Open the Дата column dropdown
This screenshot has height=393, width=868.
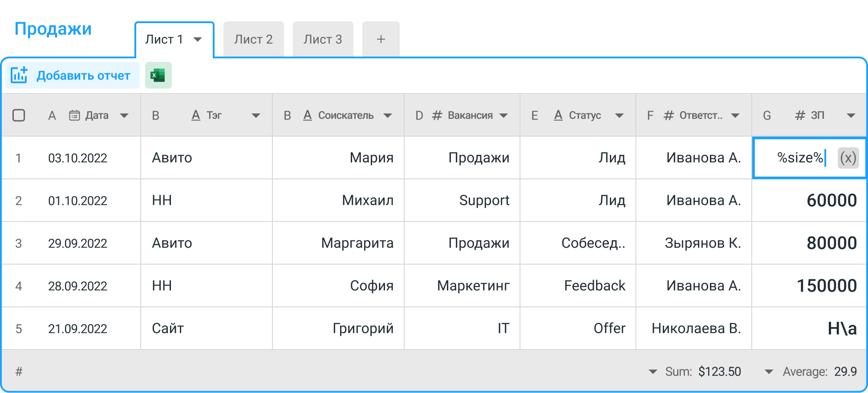pyautogui.click(x=124, y=116)
